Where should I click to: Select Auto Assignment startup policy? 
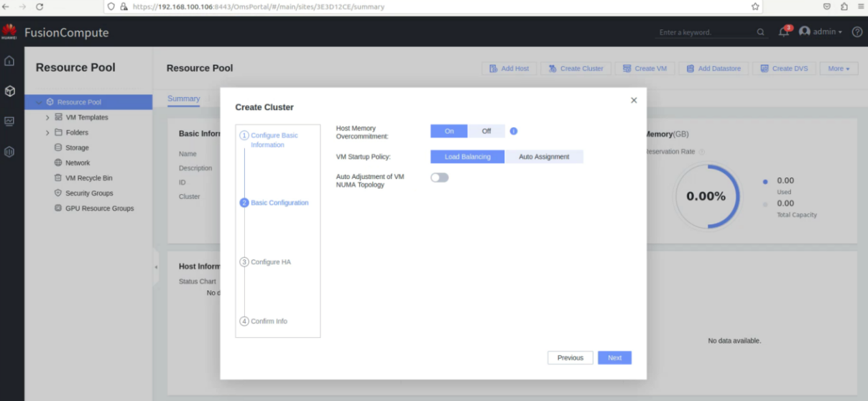(x=544, y=157)
